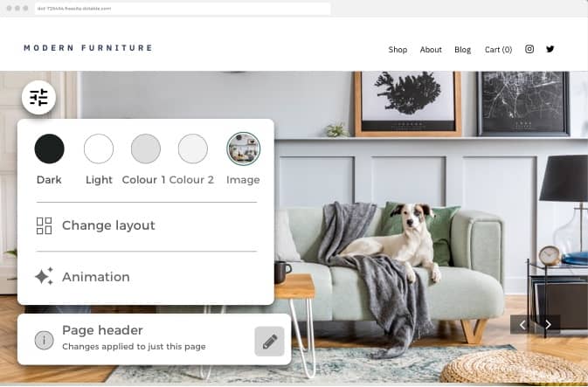This screenshot has width=588, height=387.
Task: Choose the Colour 1 background option
Action: 146,149
